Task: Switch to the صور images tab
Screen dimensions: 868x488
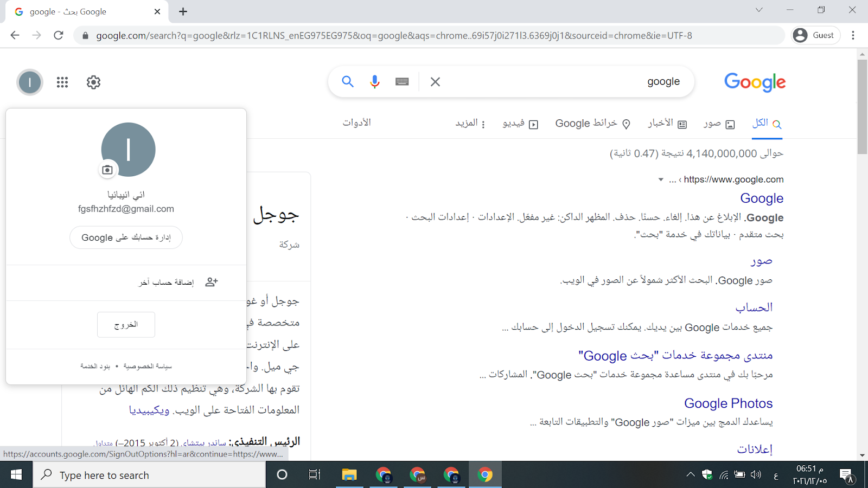Action: pyautogui.click(x=719, y=124)
